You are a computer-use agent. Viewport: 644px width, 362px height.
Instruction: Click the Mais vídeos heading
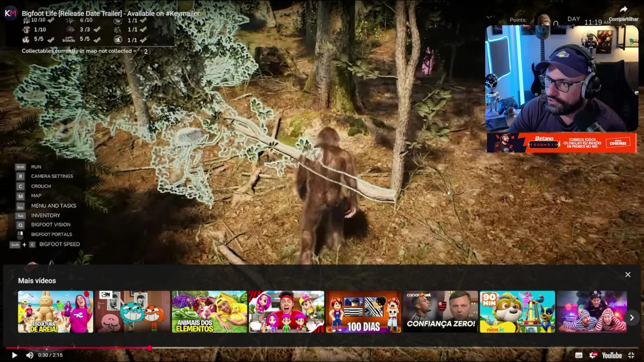coord(37,281)
